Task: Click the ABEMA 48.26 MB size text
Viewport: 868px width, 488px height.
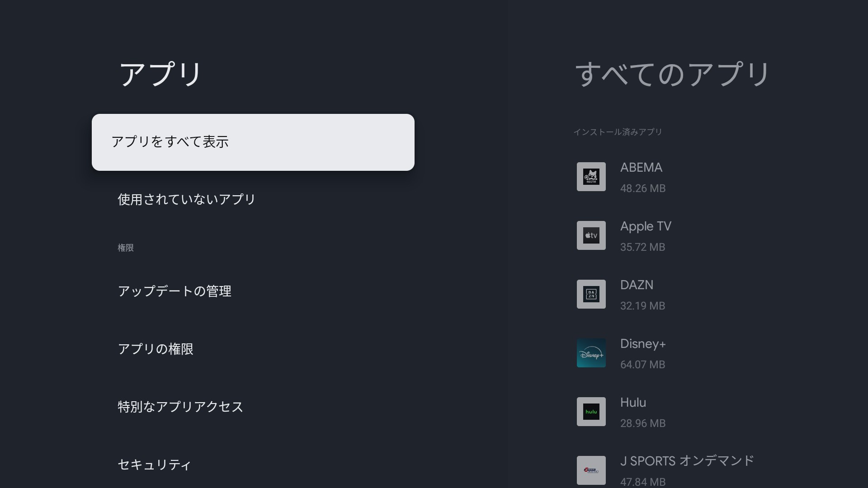Action: 642,188
